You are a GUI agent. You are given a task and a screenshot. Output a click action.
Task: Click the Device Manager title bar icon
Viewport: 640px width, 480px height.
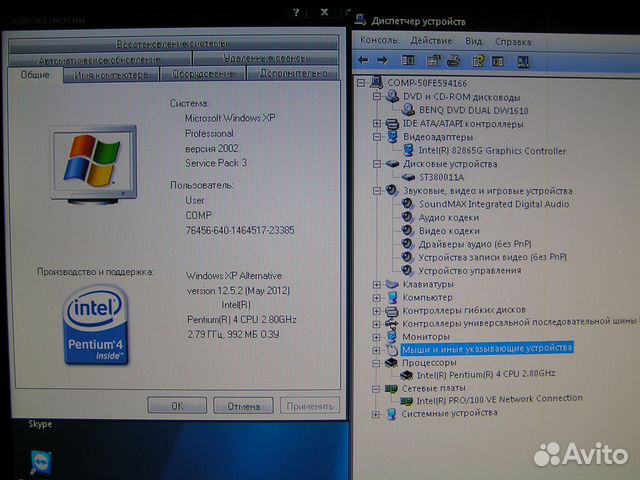point(360,20)
